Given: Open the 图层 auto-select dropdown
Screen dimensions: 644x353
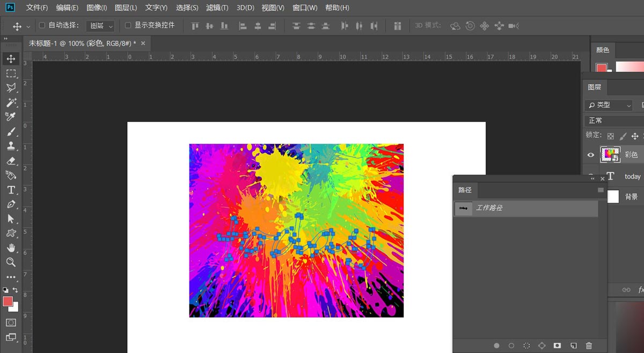Looking at the screenshot, I should 100,26.
